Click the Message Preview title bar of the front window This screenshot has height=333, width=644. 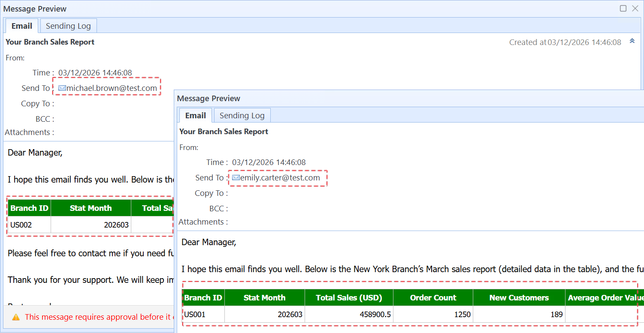pyautogui.click(x=209, y=98)
